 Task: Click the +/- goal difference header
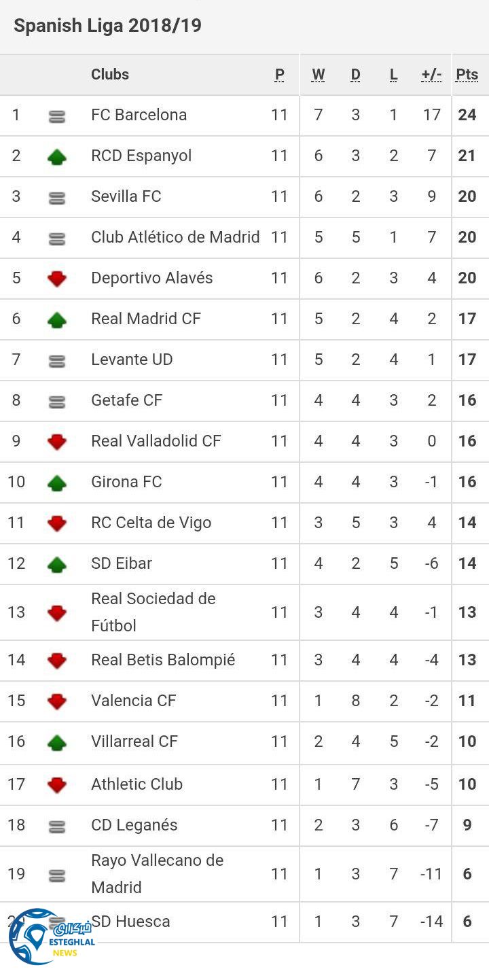431,75
